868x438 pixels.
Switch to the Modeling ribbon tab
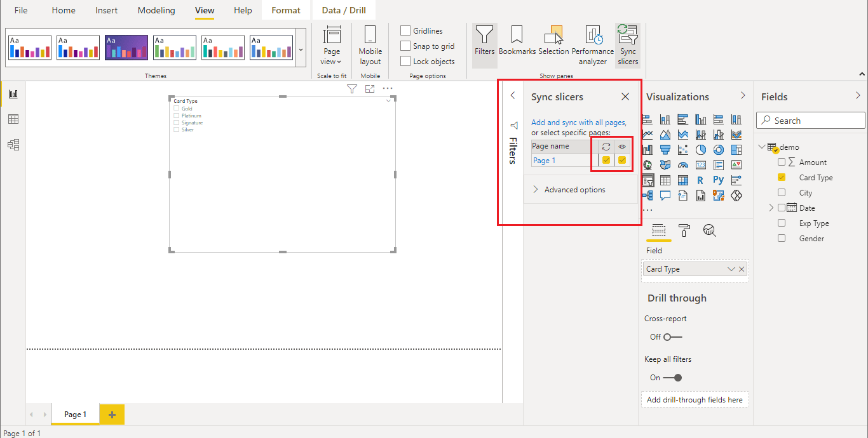[156, 10]
